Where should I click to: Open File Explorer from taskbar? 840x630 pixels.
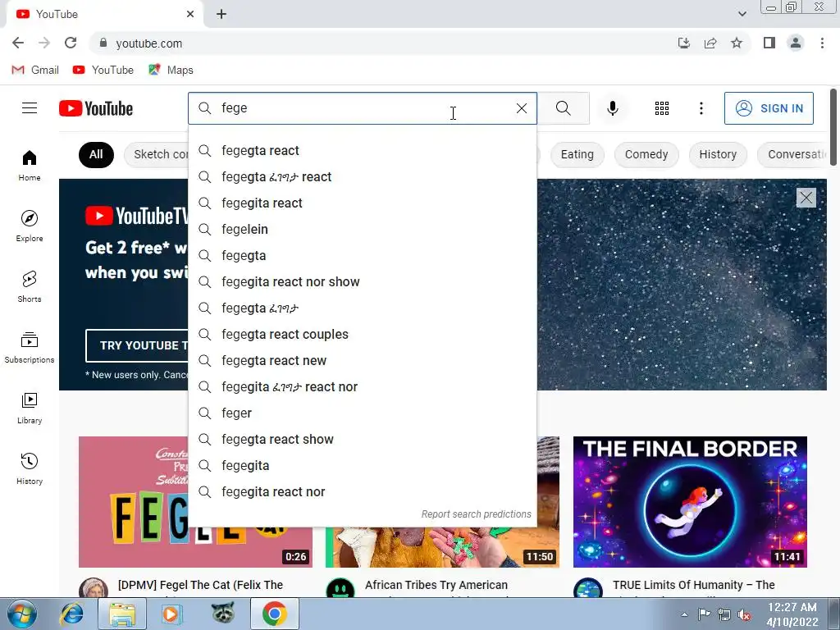[x=122, y=614]
